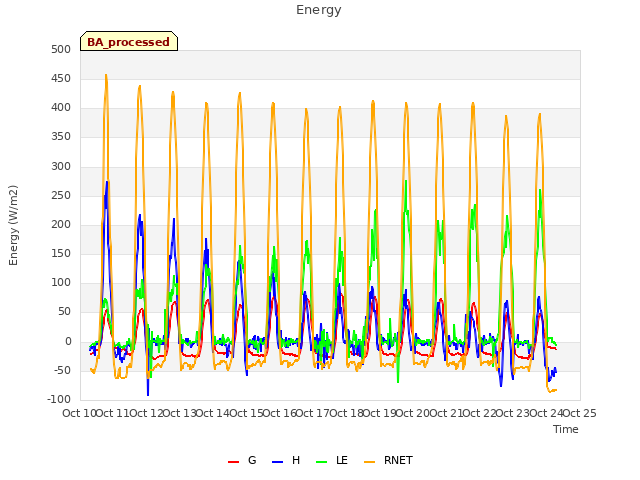Viewport: 640px width, 480px height.
Task: Click the blue H peak near 270
Action: [x=107, y=182]
